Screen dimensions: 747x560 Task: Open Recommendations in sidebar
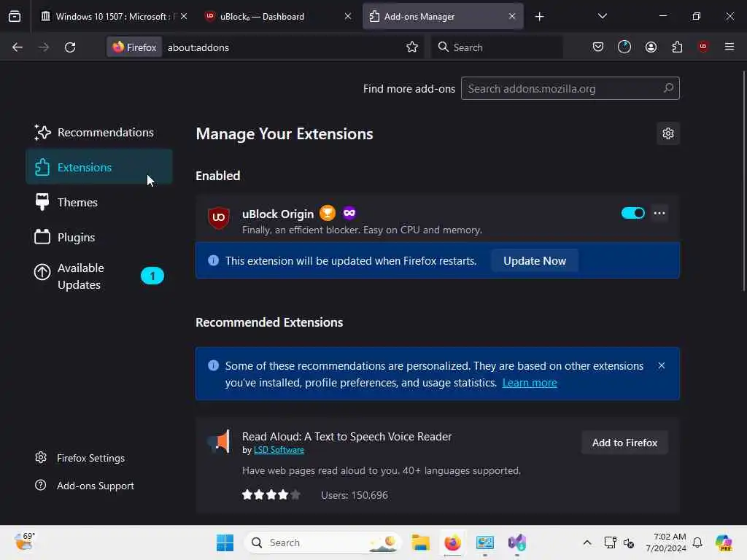(98, 133)
